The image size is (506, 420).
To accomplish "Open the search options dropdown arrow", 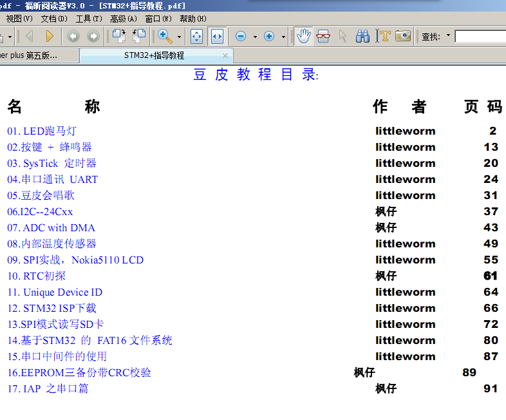I will [448, 35].
